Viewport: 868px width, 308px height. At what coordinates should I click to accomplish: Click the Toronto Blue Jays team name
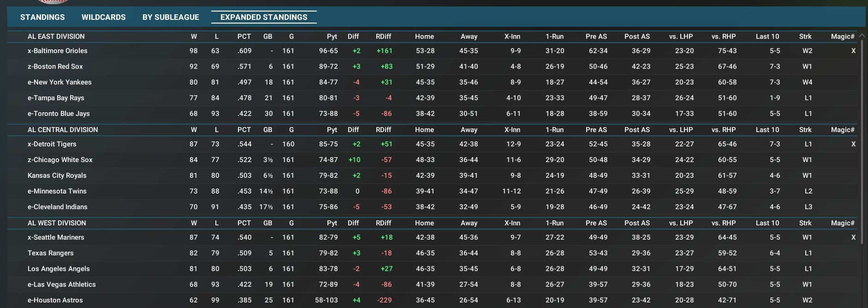click(x=59, y=114)
